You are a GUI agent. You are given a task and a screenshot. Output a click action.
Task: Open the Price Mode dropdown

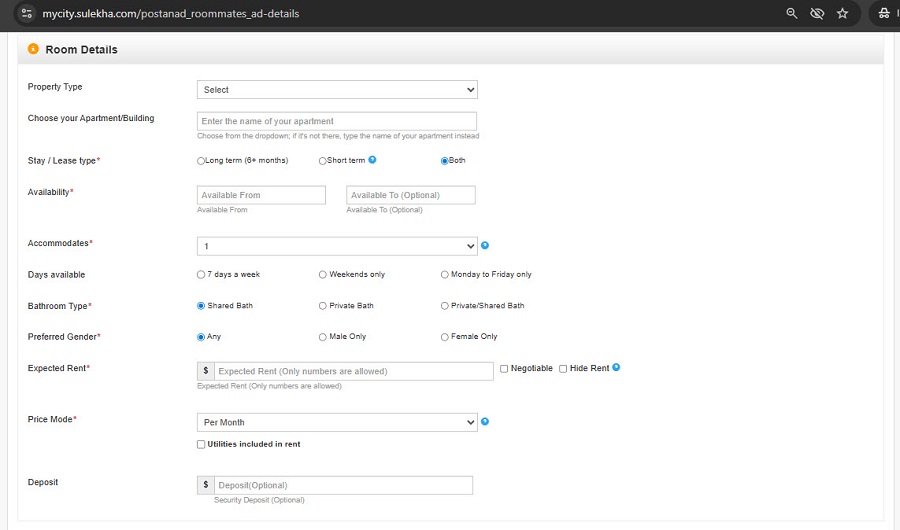pyautogui.click(x=337, y=423)
